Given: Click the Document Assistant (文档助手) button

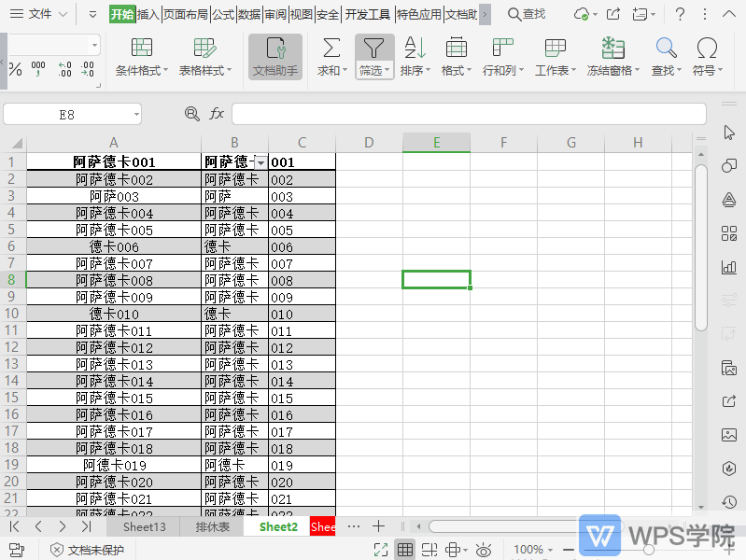Looking at the screenshot, I should coord(275,57).
